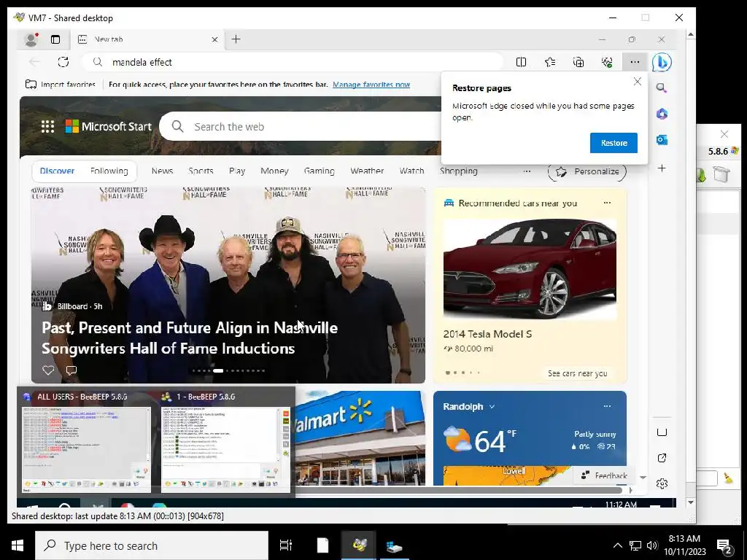Open the Favorites star icon

550,62
